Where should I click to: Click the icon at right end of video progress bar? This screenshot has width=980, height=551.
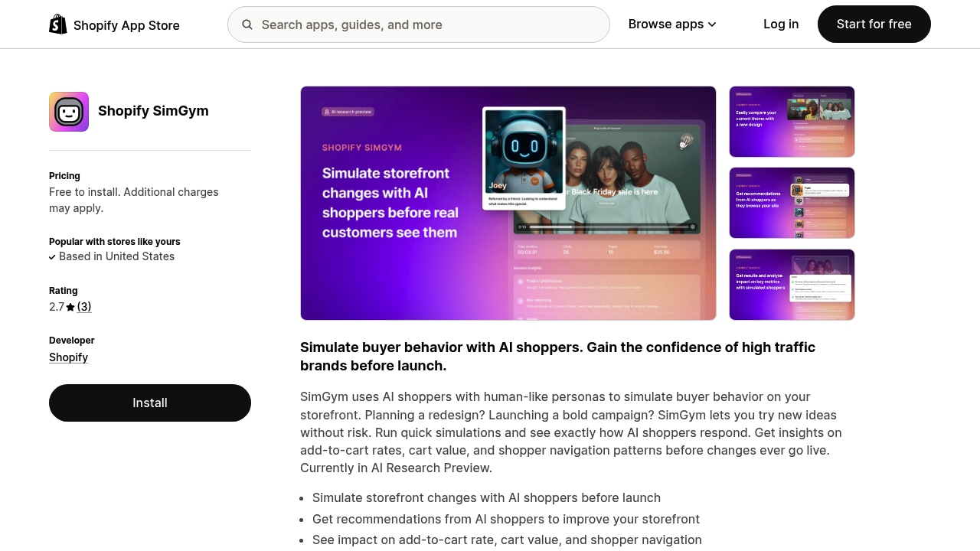[x=692, y=227]
